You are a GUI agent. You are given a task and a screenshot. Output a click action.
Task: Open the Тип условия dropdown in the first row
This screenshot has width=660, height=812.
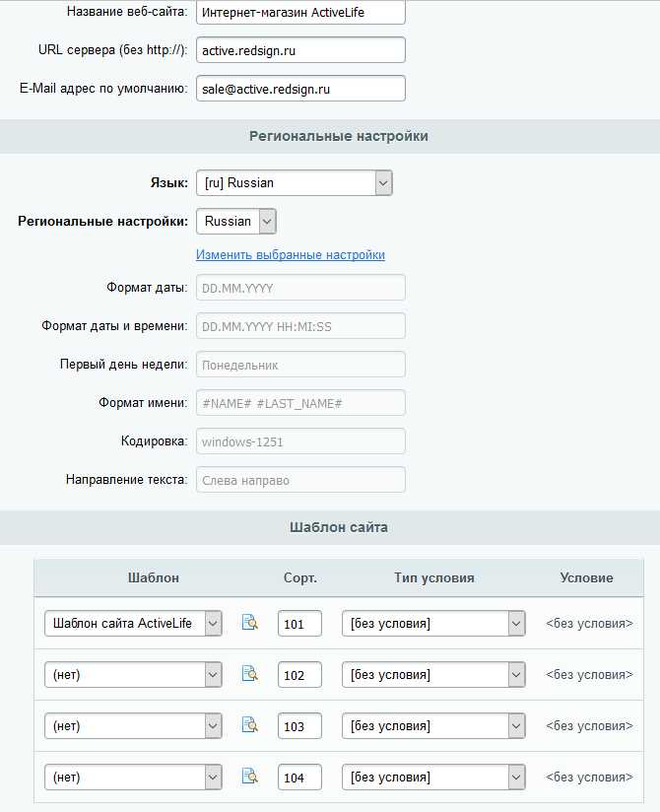(x=432, y=623)
